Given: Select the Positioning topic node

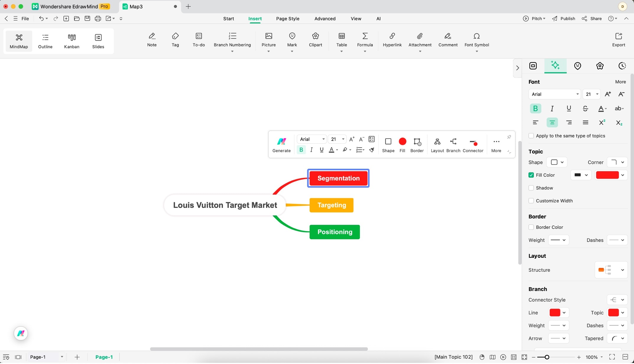Looking at the screenshot, I should (335, 232).
